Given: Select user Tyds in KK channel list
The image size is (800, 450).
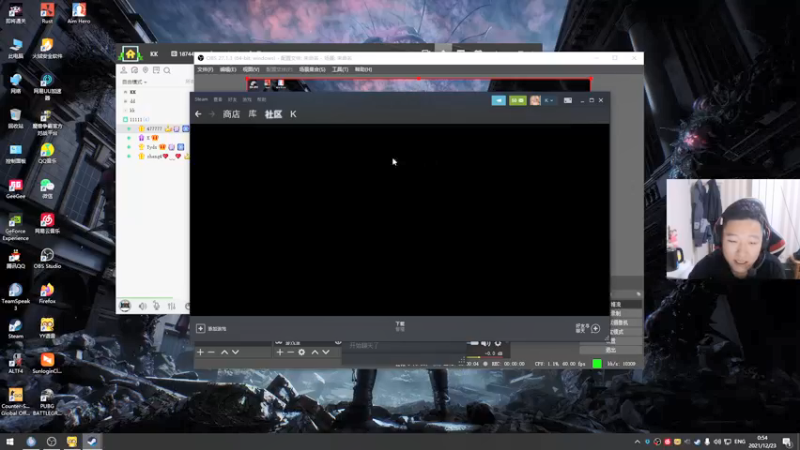Looking at the screenshot, I should (x=152, y=147).
